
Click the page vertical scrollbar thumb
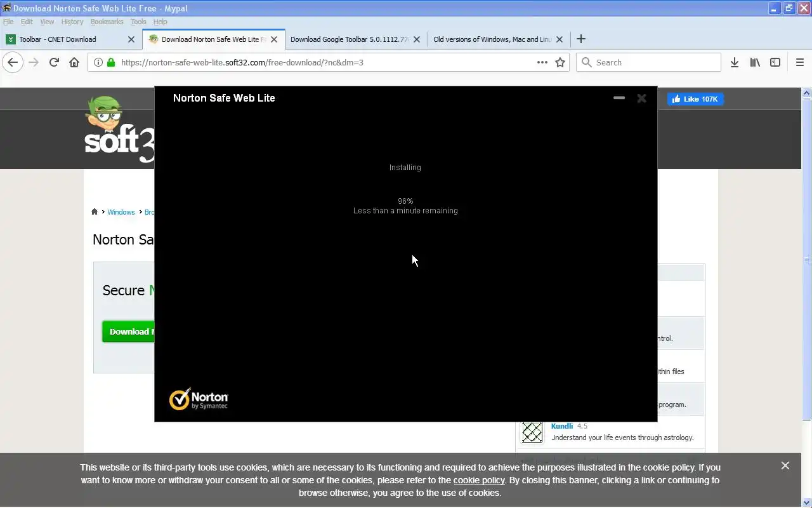[807, 259]
